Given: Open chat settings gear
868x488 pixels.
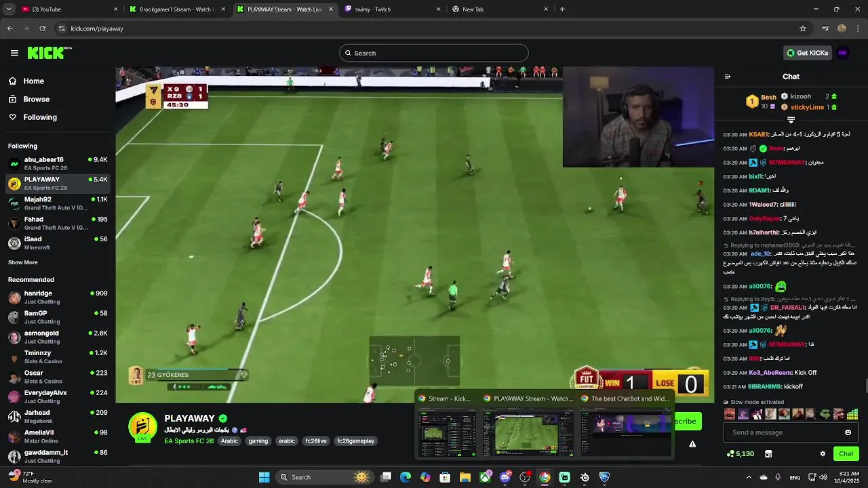Looking at the screenshot, I should pyautogui.click(x=823, y=453).
